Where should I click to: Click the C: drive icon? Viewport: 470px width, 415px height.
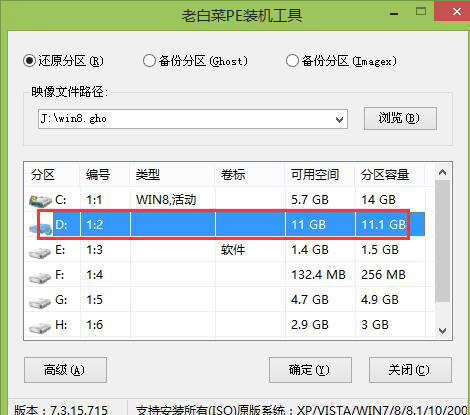coord(40,200)
